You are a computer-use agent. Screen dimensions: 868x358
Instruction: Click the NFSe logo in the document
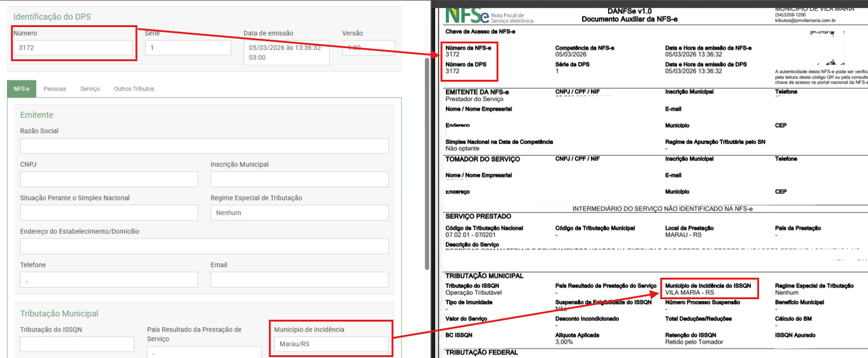click(467, 16)
